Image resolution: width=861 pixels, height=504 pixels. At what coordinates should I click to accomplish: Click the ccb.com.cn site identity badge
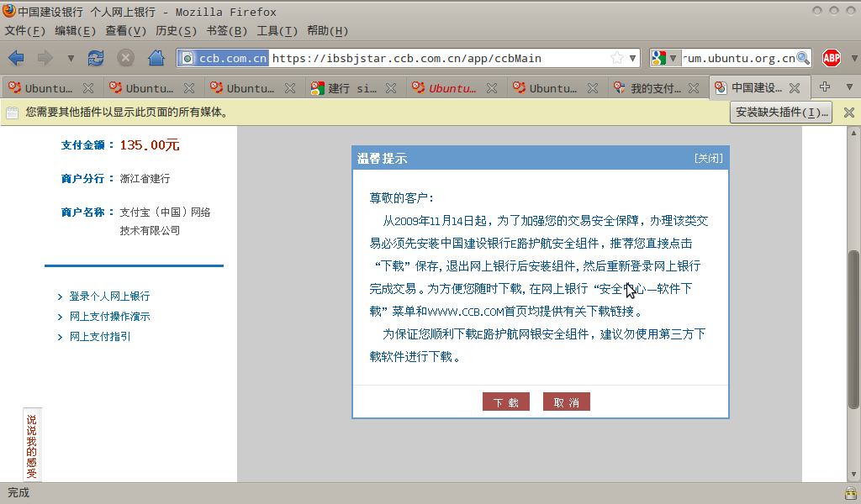click(224, 58)
